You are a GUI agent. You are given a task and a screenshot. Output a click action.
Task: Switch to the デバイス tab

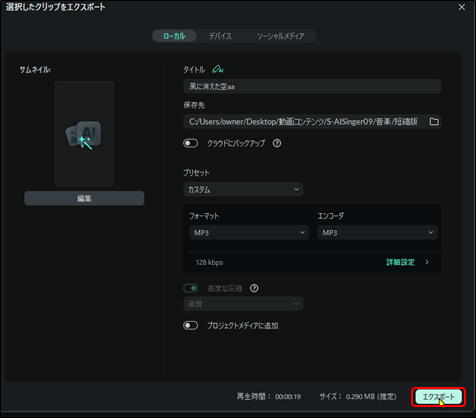220,36
